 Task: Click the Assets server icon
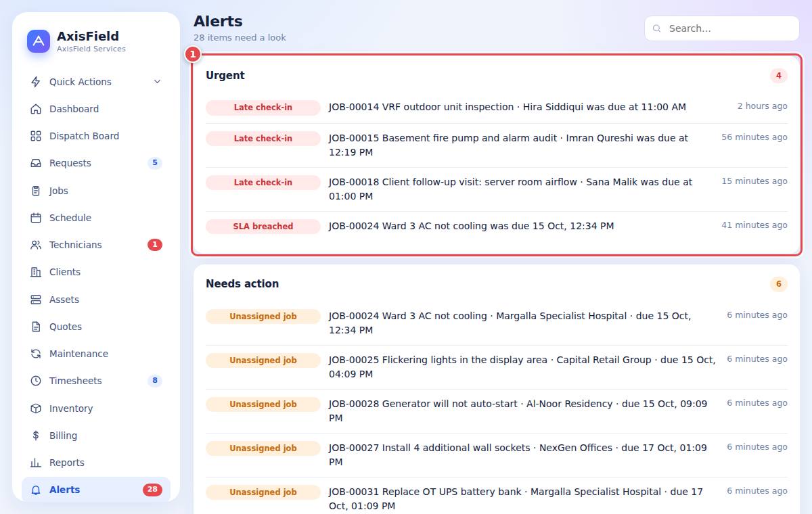(36, 300)
